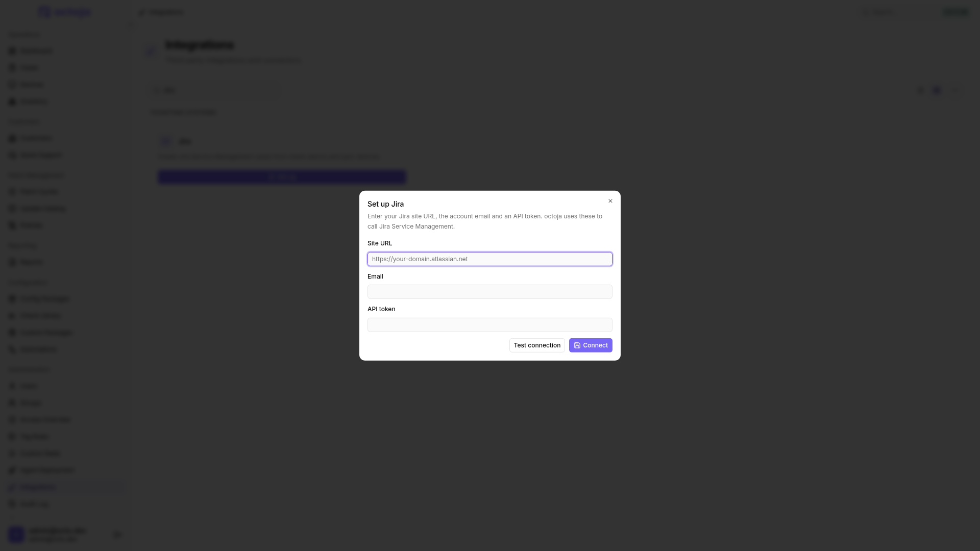Viewport: 980px width, 551px height.
Task: Connect the Jira integration
Action: point(591,345)
